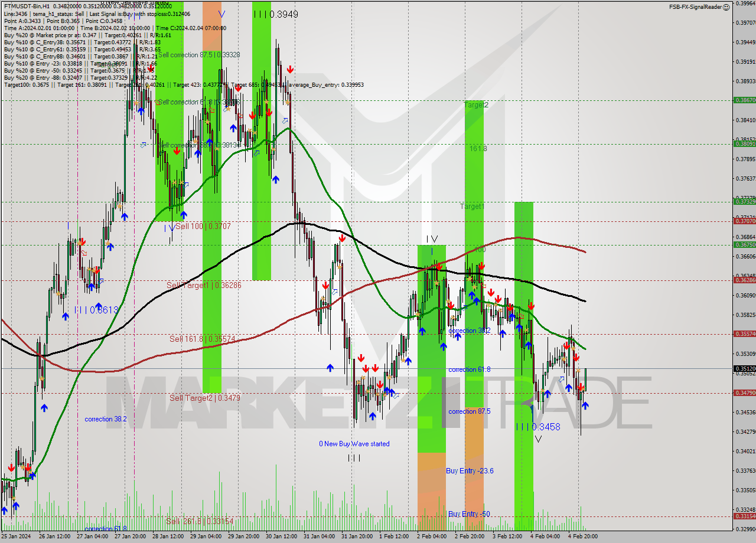Click the 'Buy %20 @ Entry -50: 0.33245' line

[79, 70]
